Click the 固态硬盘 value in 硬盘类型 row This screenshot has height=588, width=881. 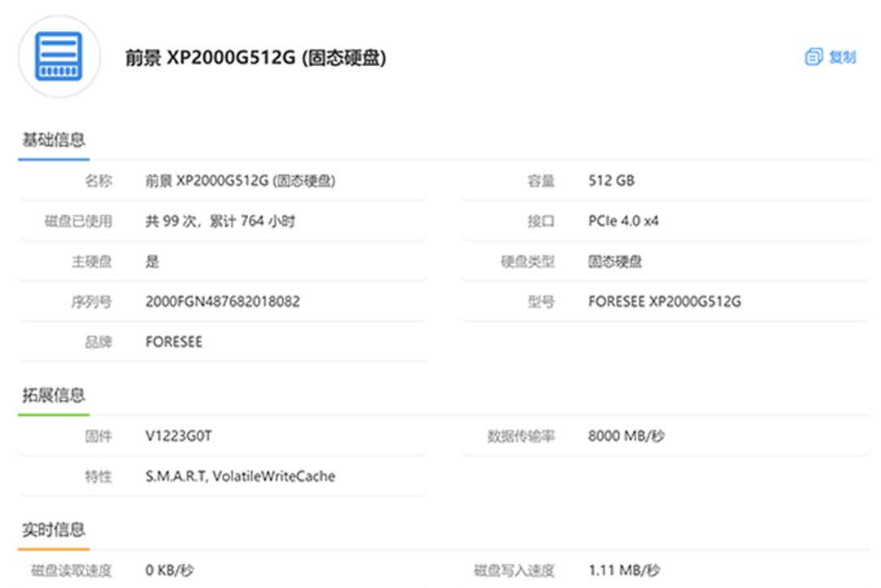(614, 262)
